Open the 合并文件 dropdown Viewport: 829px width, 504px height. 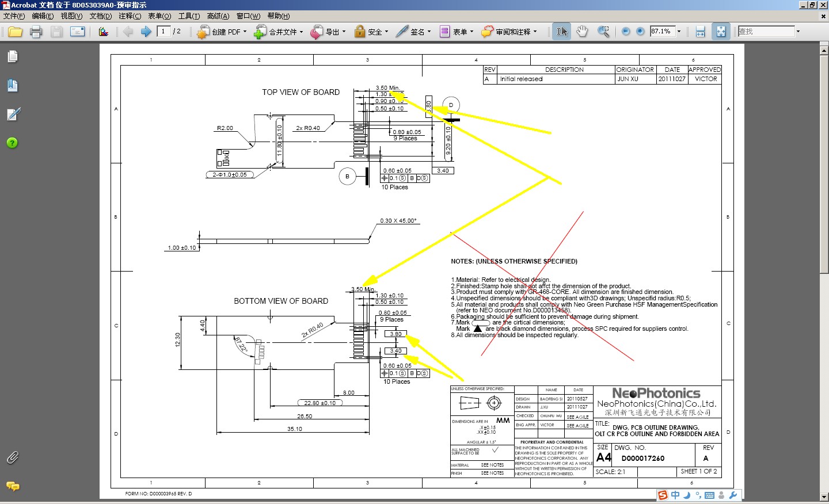[279, 32]
